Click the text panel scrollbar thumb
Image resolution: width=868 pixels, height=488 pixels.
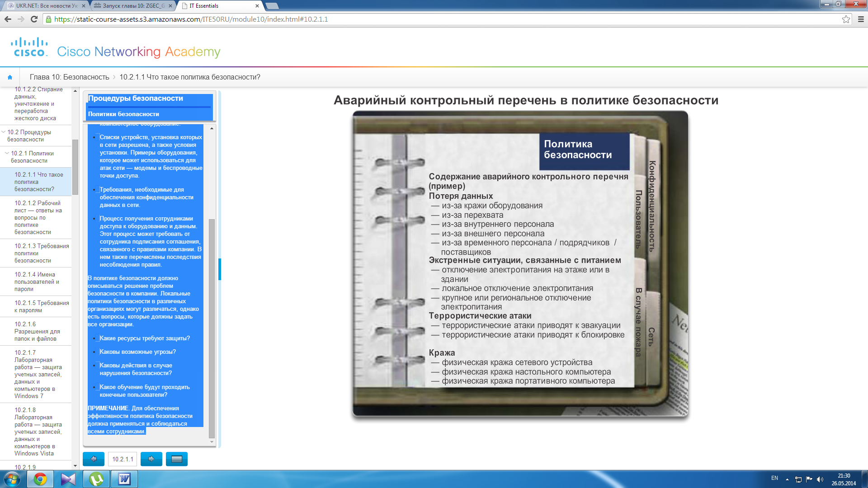[x=212, y=328]
